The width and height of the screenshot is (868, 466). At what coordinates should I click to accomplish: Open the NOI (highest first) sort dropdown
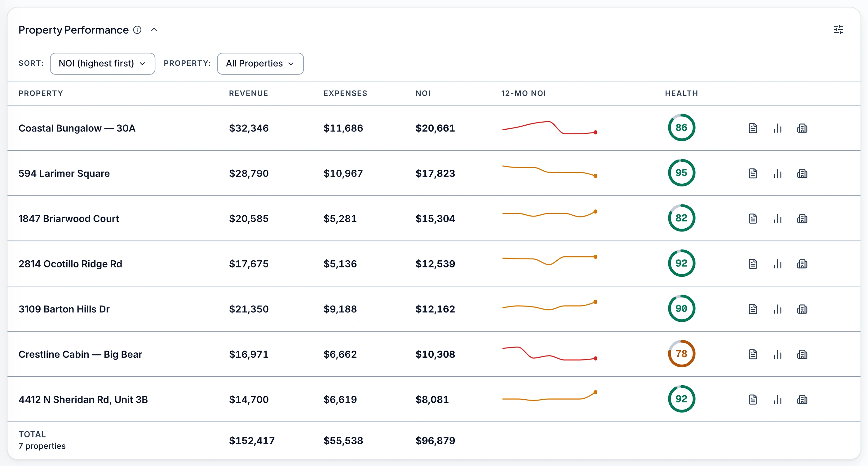(102, 63)
